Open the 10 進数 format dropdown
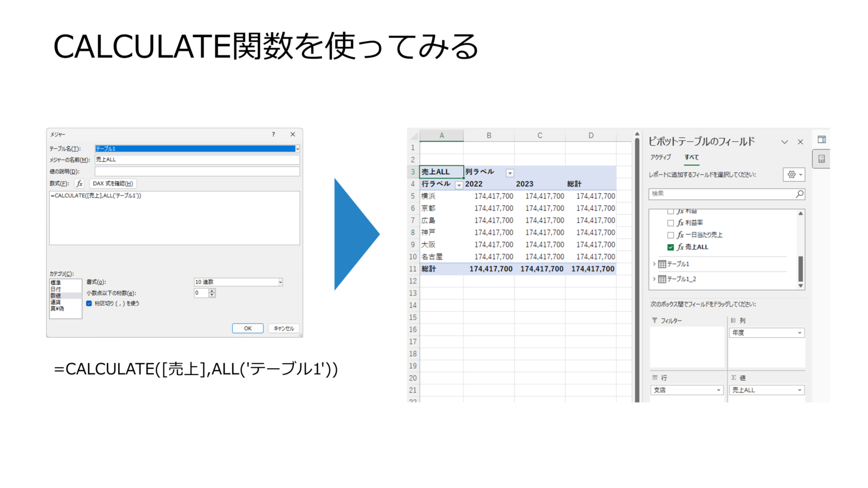This screenshot has width=868, height=488. point(280,281)
